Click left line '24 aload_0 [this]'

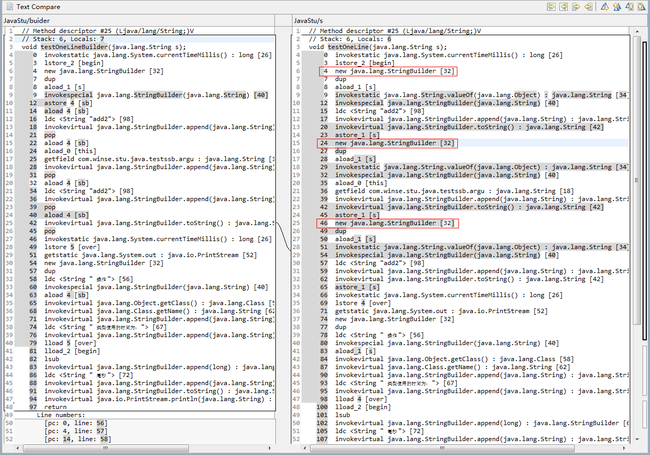[x=63, y=151]
